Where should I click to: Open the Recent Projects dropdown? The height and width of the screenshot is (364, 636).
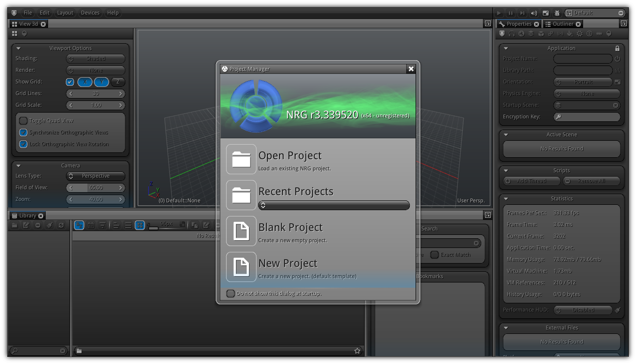coord(334,205)
